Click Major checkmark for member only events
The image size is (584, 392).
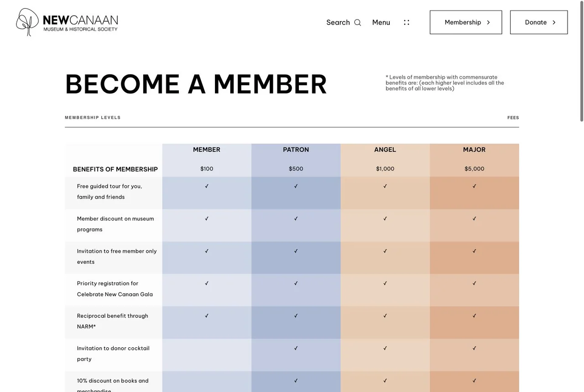click(474, 251)
